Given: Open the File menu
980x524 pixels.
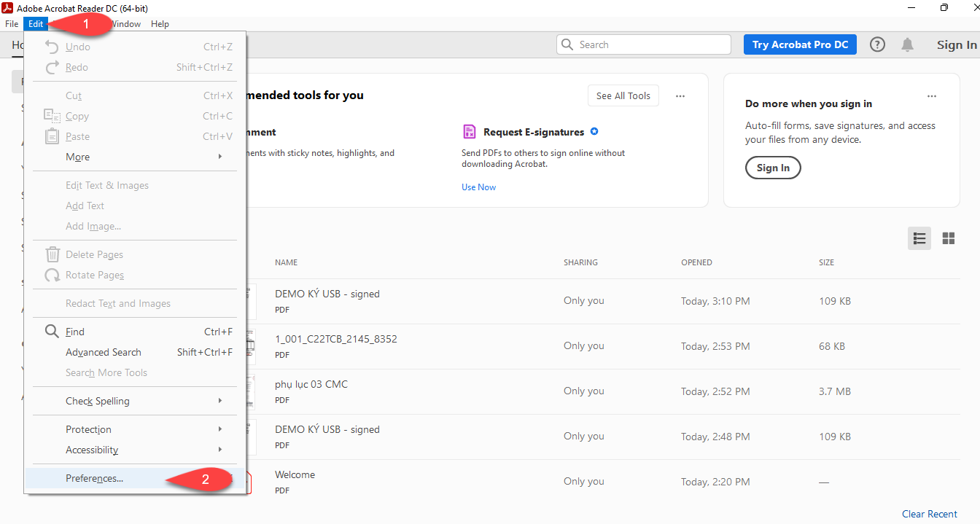Looking at the screenshot, I should click(12, 24).
